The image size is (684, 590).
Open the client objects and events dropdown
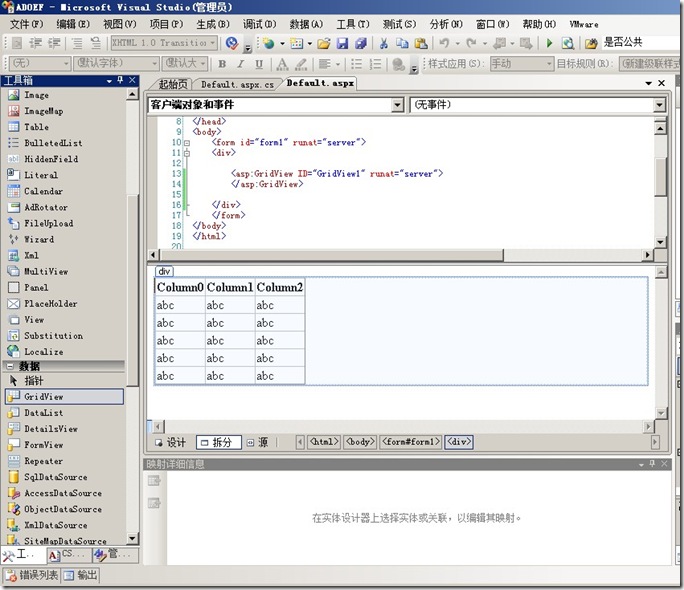[x=397, y=105]
